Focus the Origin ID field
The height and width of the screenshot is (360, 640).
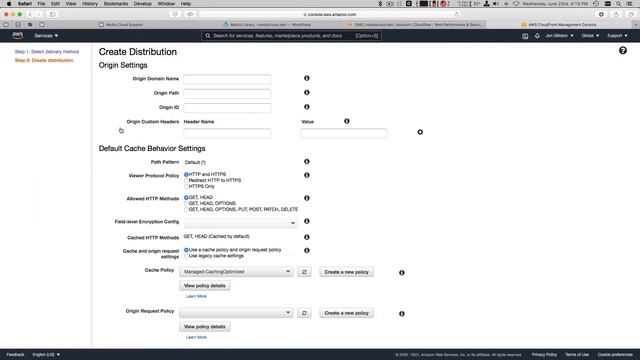pos(227,108)
